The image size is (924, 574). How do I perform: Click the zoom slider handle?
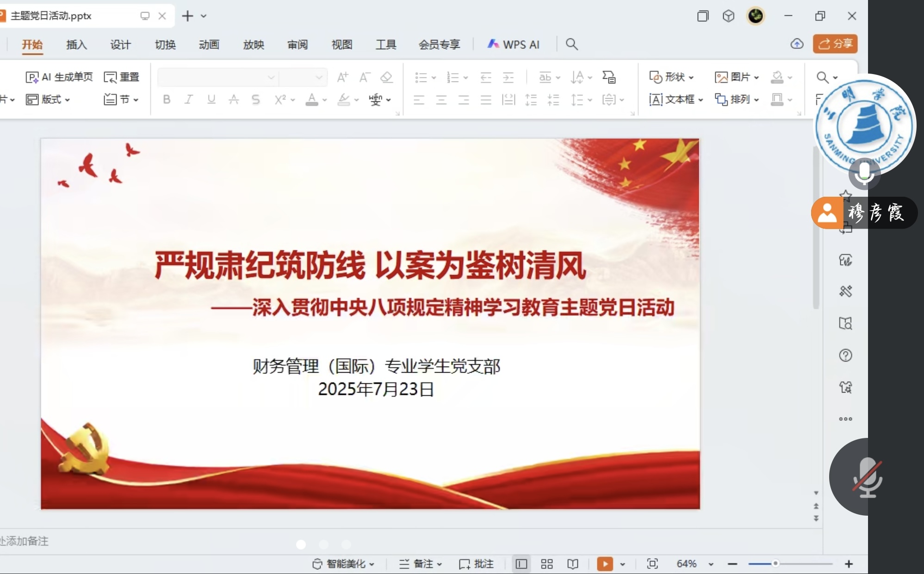(x=775, y=564)
